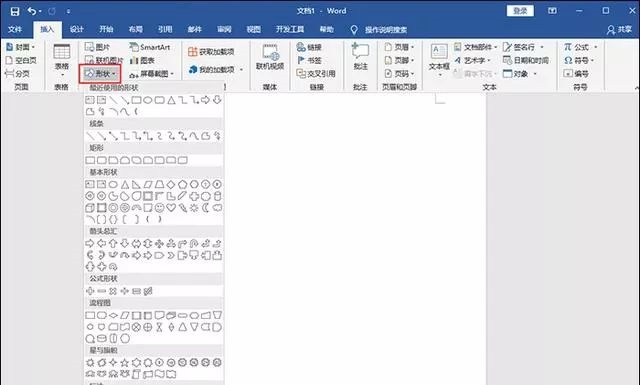This screenshot has height=385, width=640.
Task: Open the 页眉 header dropdown
Action: [x=399, y=47]
